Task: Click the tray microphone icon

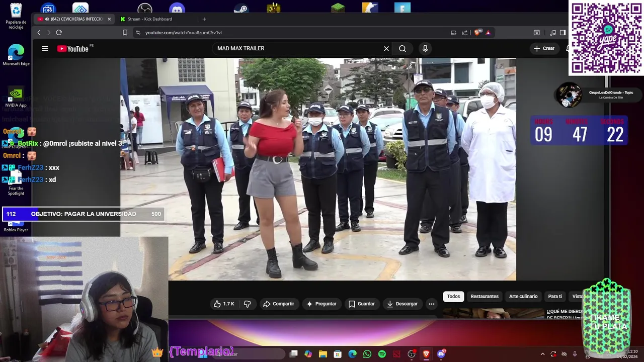Action: click(575, 354)
